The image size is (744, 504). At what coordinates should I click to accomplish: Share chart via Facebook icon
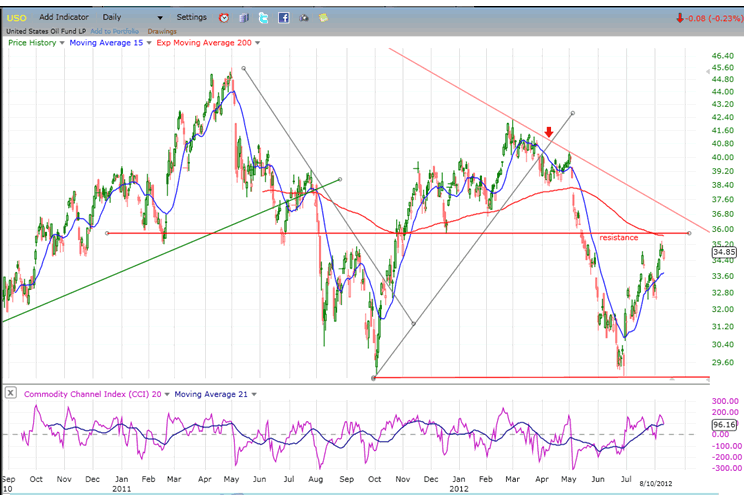tap(283, 18)
